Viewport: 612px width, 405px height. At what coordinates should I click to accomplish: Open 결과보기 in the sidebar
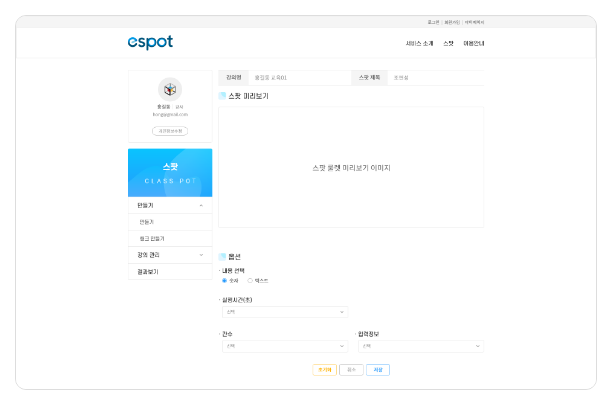170,272
